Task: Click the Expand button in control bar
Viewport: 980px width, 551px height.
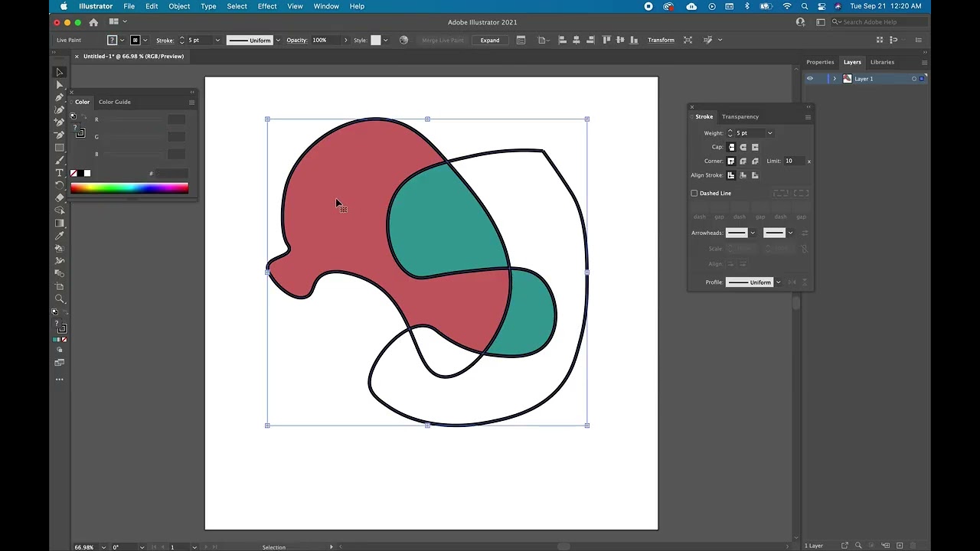Action: tap(490, 40)
